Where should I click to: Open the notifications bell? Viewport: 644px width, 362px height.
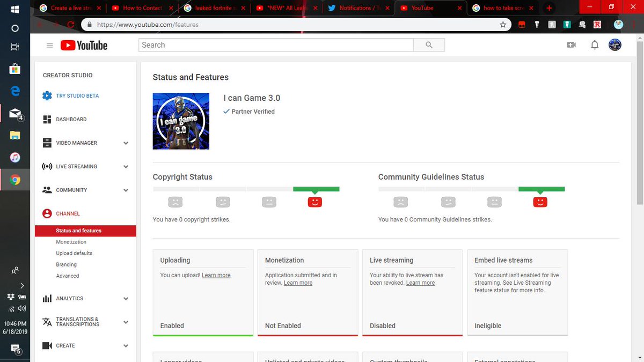coord(595,45)
